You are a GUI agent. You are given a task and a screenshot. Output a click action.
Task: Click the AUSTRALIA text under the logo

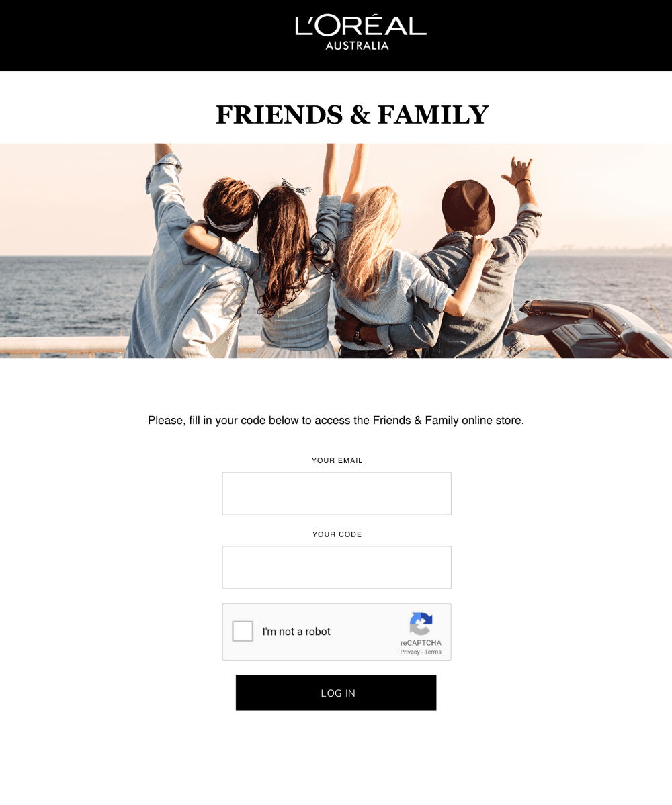(358, 46)
